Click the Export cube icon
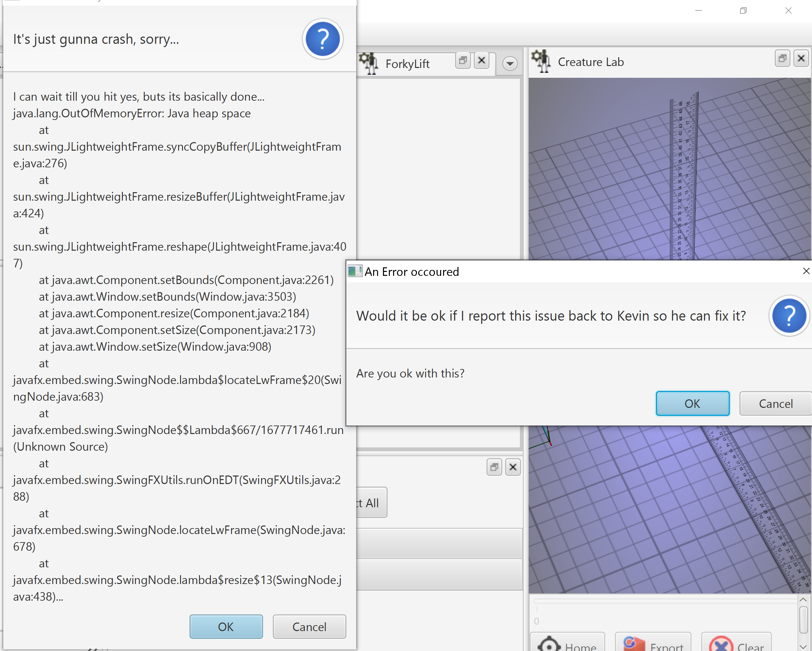 click(634, 644)
